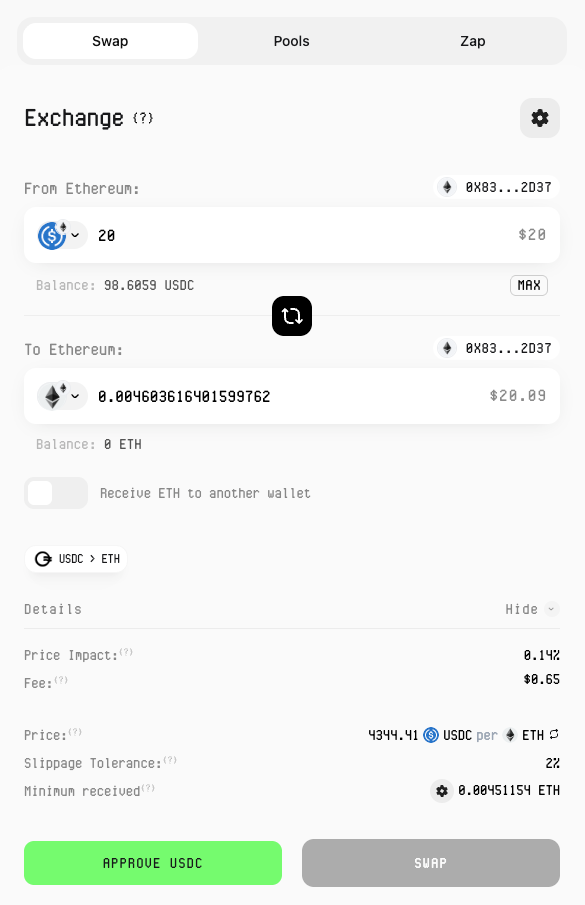Screen dimensions: 585x905
Task: Click the From amount input field
Action: (x=300, y=235)
